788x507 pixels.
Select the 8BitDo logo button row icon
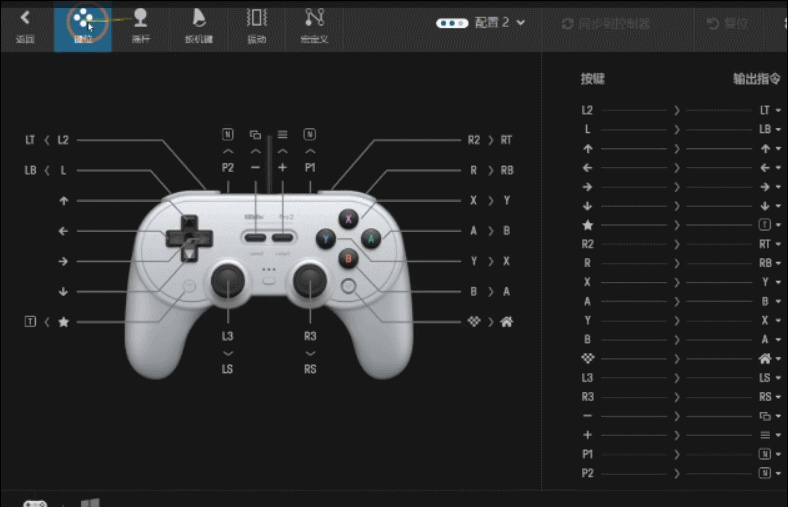pos(587,358)
